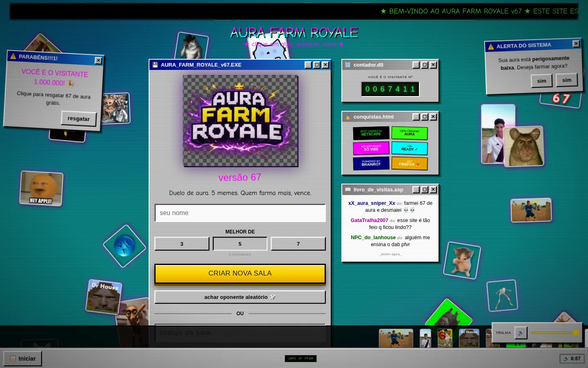Click the soccer player celebrating card on the right side of the desktop
This screenshot has height=368, width=588.
[531, 210]
